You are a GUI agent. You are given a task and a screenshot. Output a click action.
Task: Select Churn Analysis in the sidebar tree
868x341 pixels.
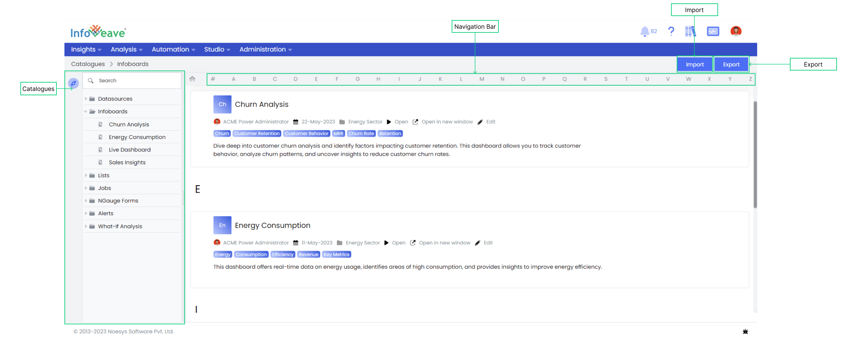(x=129, y=124)
